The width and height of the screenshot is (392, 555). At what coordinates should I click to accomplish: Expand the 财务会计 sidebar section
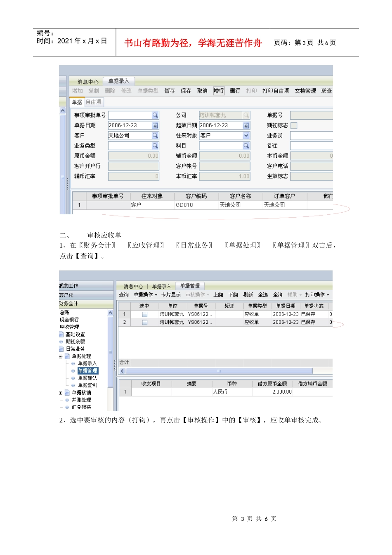point(86,304)
